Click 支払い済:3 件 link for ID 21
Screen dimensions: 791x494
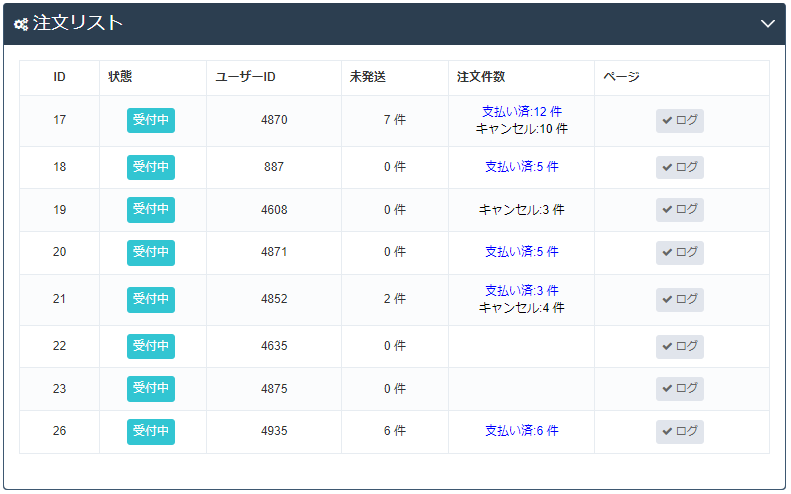click(x=521, y=291)
